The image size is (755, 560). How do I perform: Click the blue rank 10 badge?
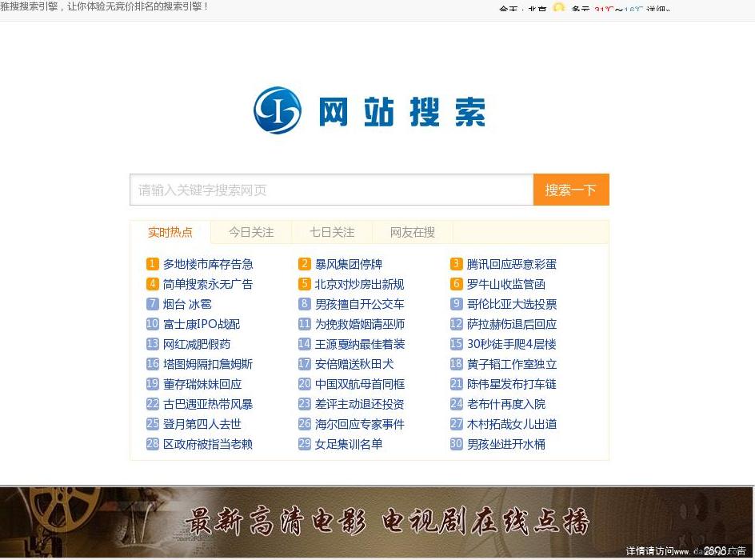click(152, 323)
